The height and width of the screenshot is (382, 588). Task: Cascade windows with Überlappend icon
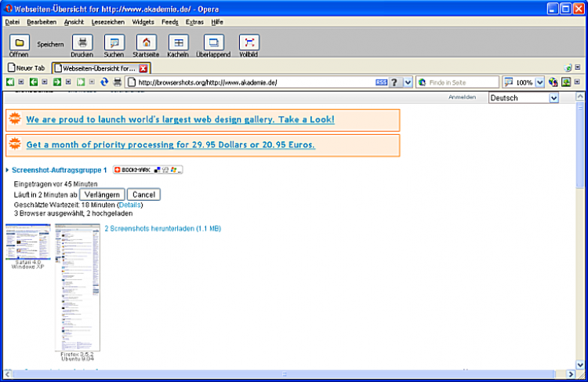click(213, 43)
